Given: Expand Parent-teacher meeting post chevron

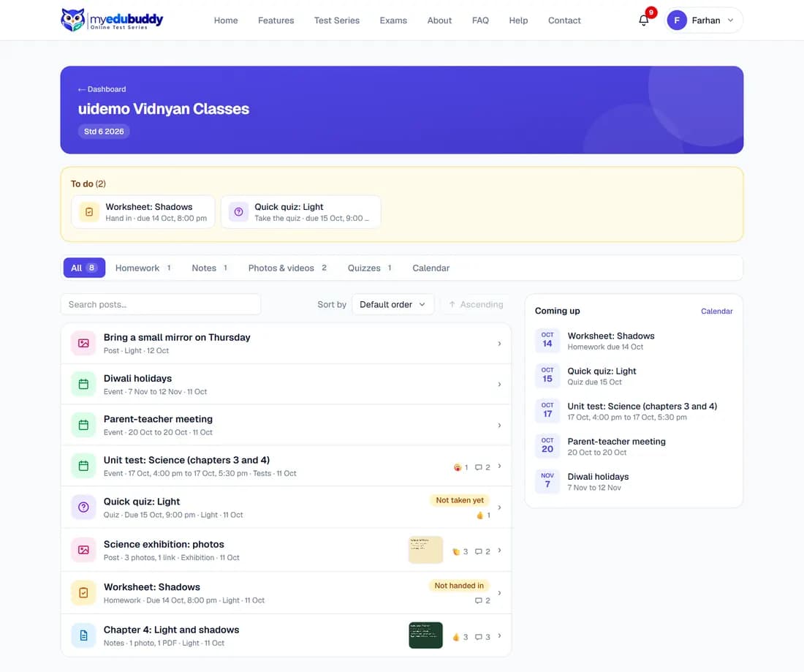Looking at the screenshot, I should pyautogui.click(x=499, y=426).
